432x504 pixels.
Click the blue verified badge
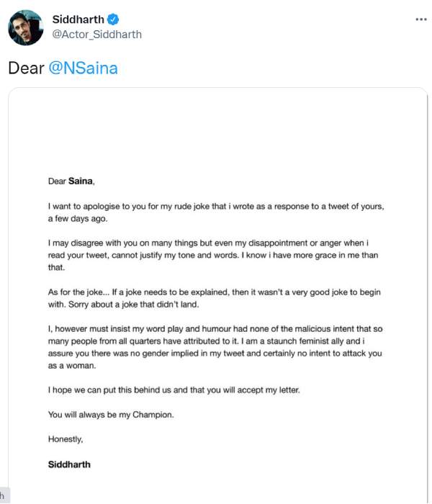click(110, 19)
